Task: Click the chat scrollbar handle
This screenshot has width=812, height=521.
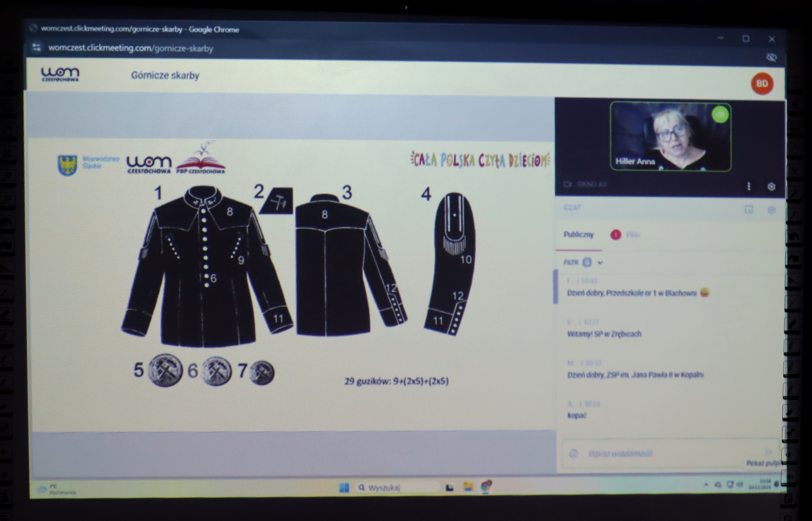Action: [x=555, y=287]
